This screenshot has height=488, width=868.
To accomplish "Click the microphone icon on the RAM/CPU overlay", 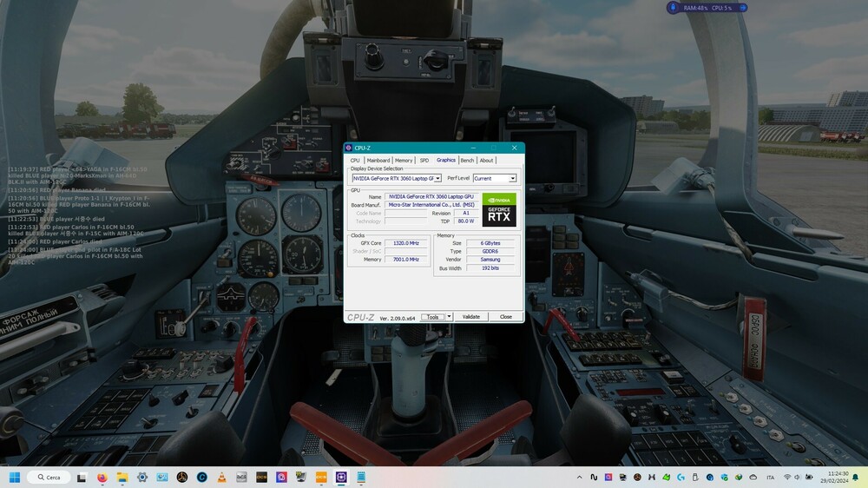I will [674, 8].
